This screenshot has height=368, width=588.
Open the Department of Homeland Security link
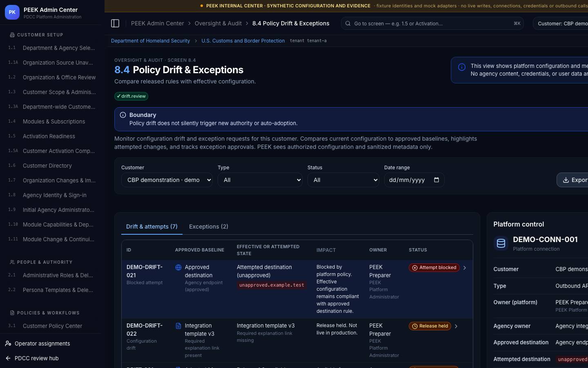tap(150, 41)
